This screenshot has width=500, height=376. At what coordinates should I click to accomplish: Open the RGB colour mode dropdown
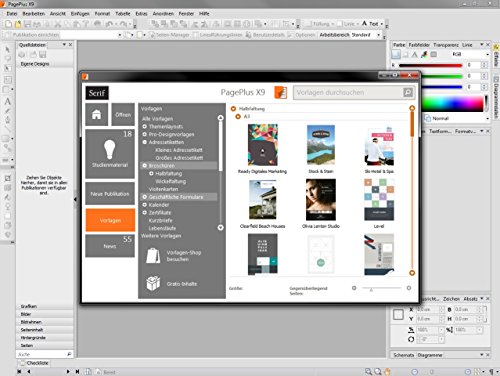[x=470, y=54]
